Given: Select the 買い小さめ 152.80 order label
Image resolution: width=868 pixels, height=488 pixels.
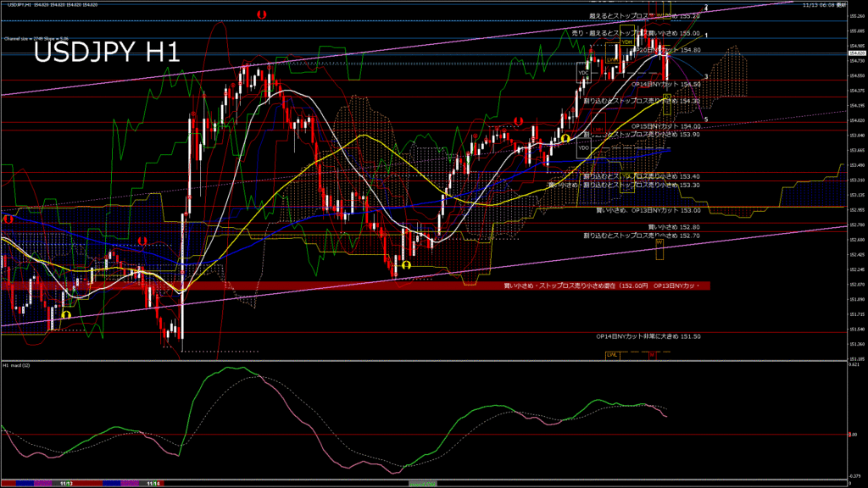Looking at the screenshot, I should [674, 227].
